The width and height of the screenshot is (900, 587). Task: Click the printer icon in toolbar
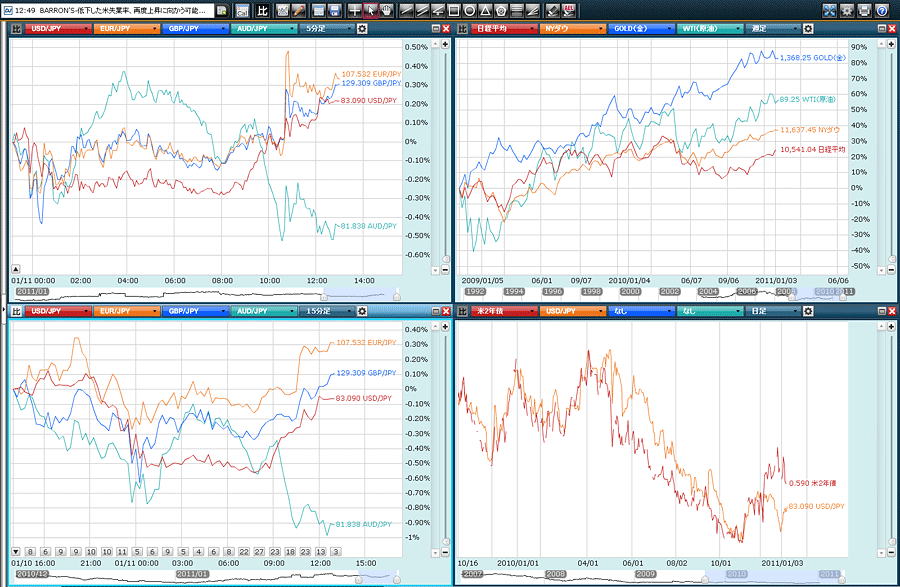(x=864, y=10)
